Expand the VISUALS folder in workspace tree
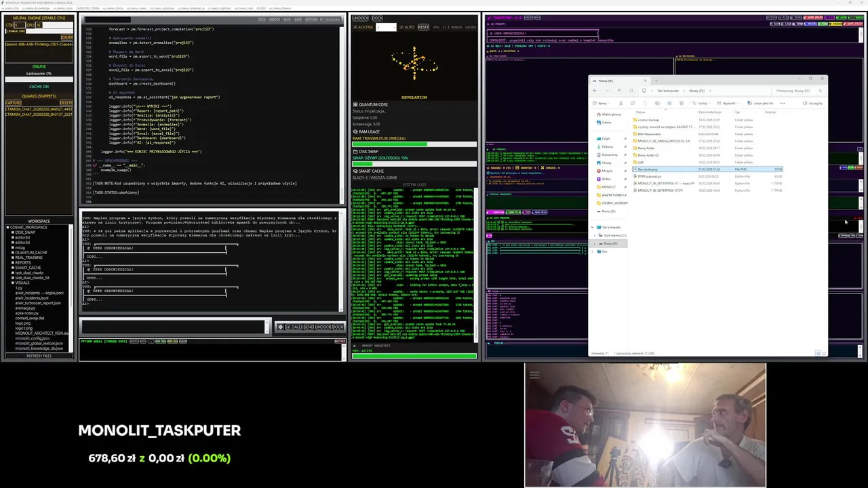This screenshot has height=488, width=868. pos(13,283)
